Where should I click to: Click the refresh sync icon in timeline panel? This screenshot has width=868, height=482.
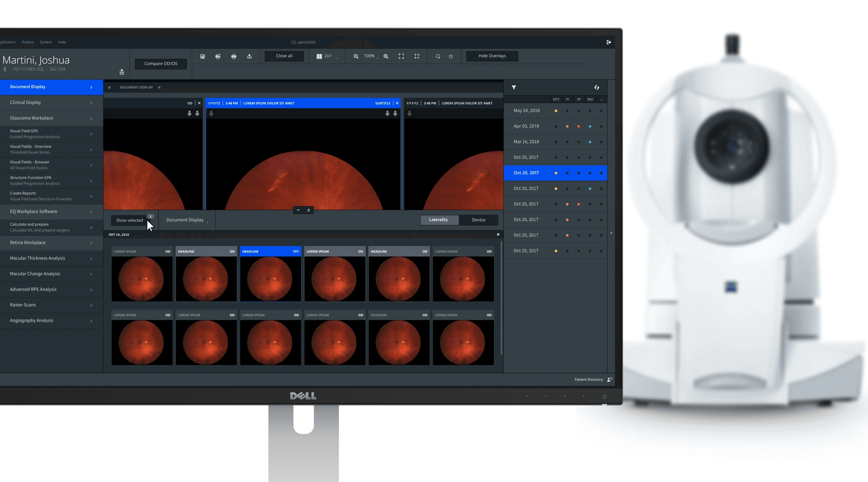(597, 88)
